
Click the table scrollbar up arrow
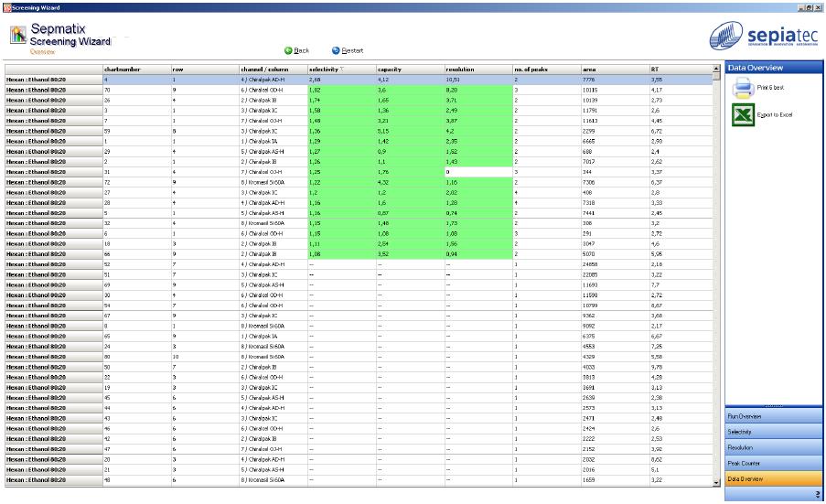click(x=716, y=69)
